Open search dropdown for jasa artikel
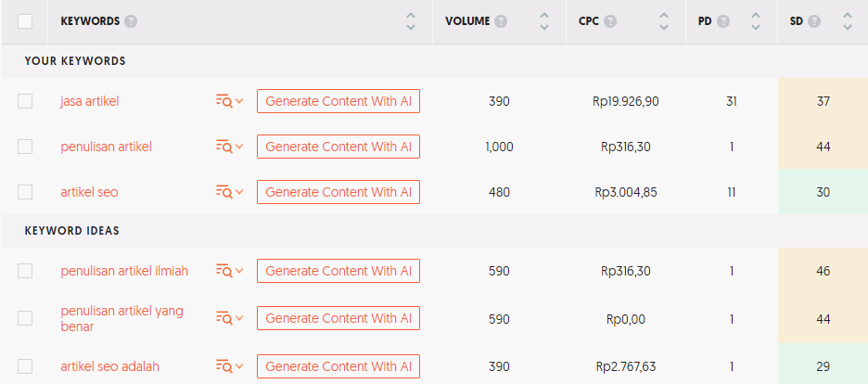This screenshot has height=384, width=868. [x=229, y=101]
